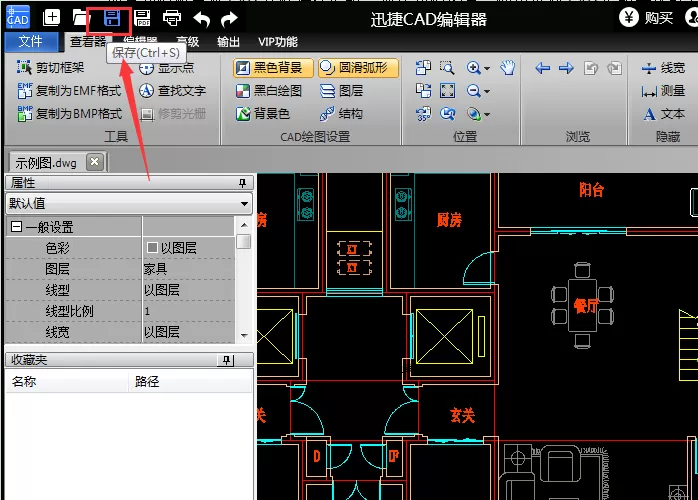698x500 pixels.
Task: Open the 结构 structure tool
Action: (341, 114)
